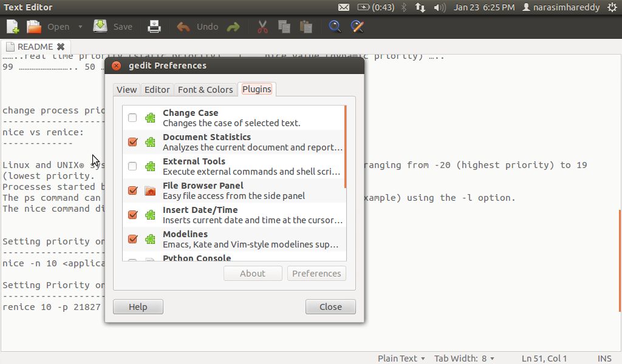Open the clock Jan 23 6:25 PM
Screen dimensions: 622x364
click(484, 7)
